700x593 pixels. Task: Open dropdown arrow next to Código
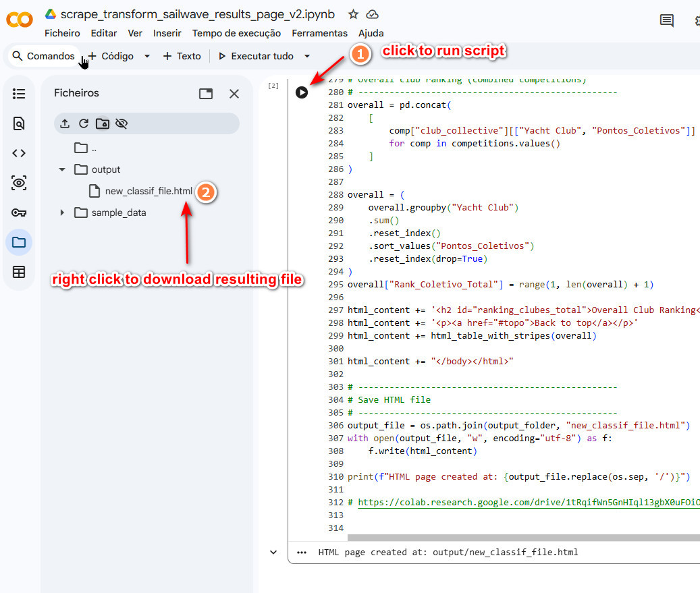(147, 56)
